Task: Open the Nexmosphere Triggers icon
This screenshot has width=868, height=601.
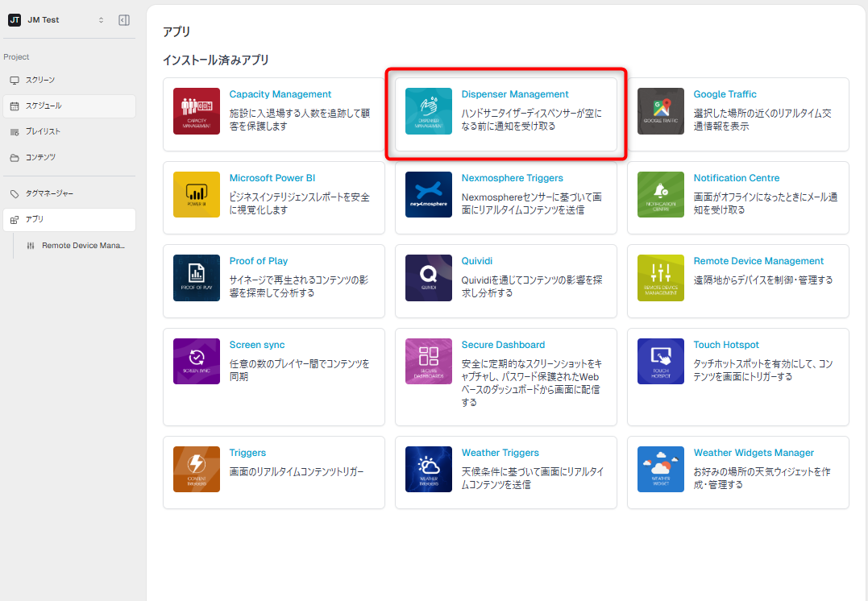Action: coord(429,194)
